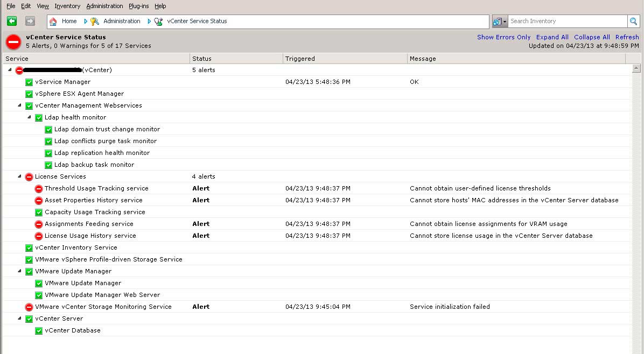
Task: Open the View menu
Action: click(x=43, y=6)
